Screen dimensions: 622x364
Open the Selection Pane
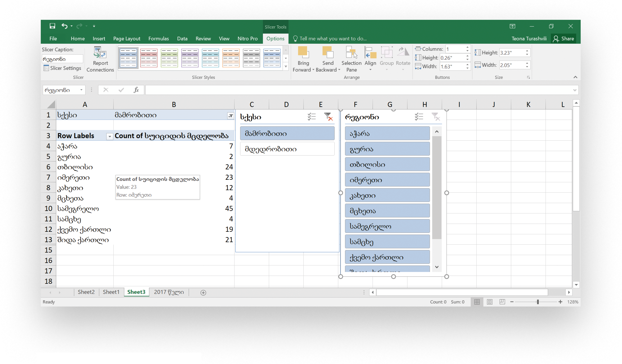(x=351, y=59)
